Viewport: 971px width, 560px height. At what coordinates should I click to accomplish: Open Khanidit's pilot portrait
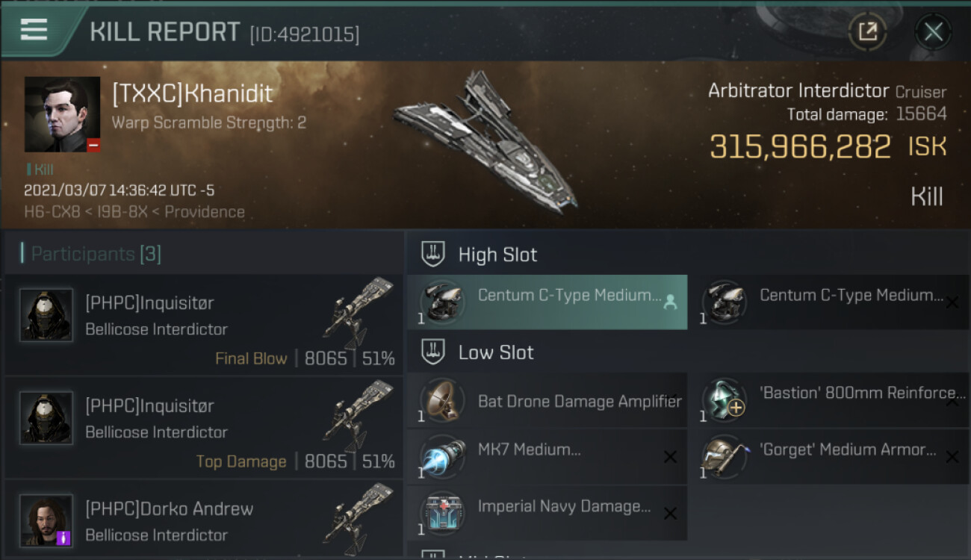[x=62, y=114]
